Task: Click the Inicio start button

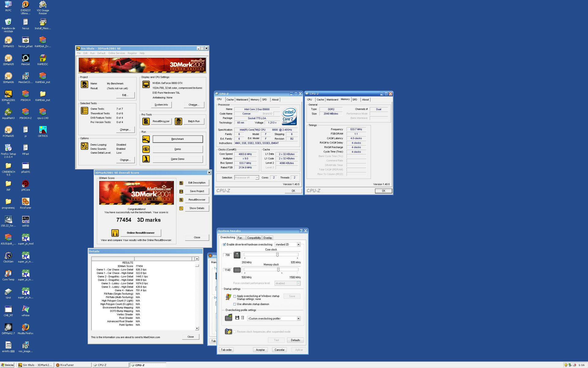Action: tap(8, 365)
